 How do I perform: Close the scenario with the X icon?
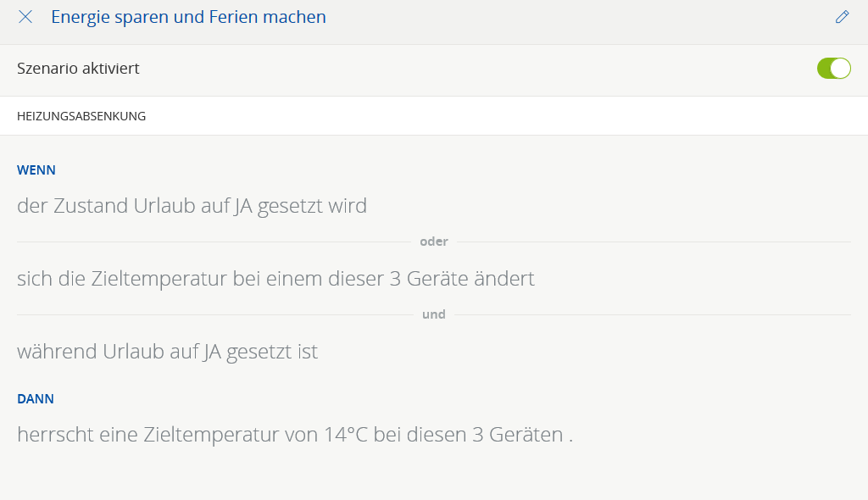pyautogui.click(x=25, y=17)
